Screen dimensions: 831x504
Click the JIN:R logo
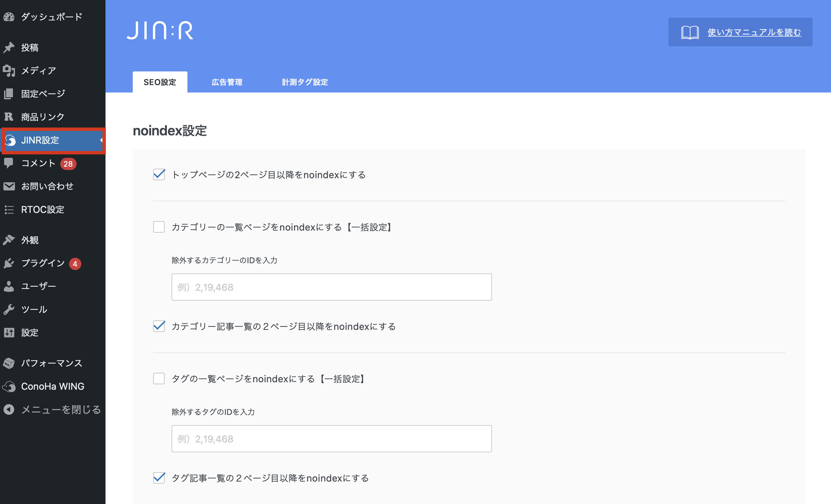[x=160, y=30]
